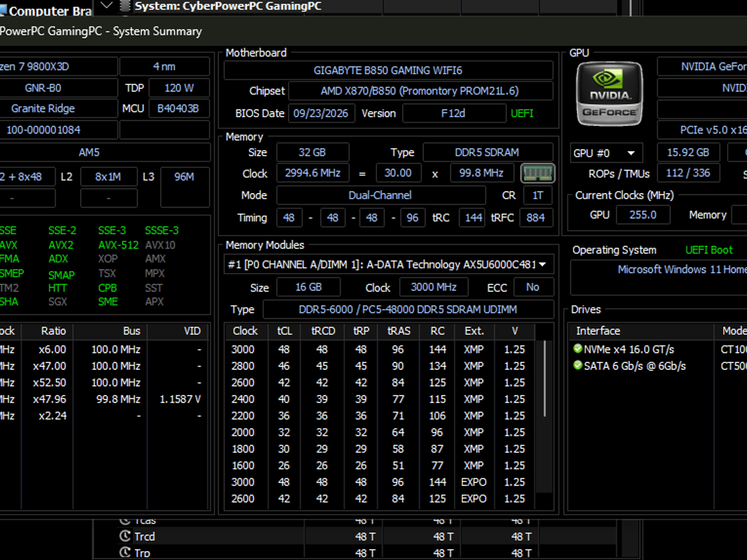The height and width of the screenshot is (560, 747).
Task: Click the NVIDIA GeForce logo image
Action: 609,94
